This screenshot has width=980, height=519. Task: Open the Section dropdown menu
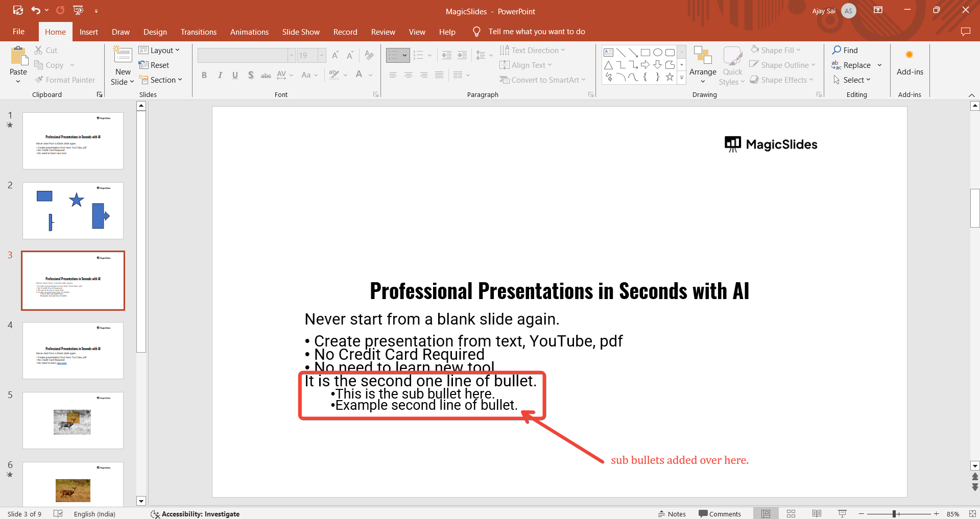point(161,80)
